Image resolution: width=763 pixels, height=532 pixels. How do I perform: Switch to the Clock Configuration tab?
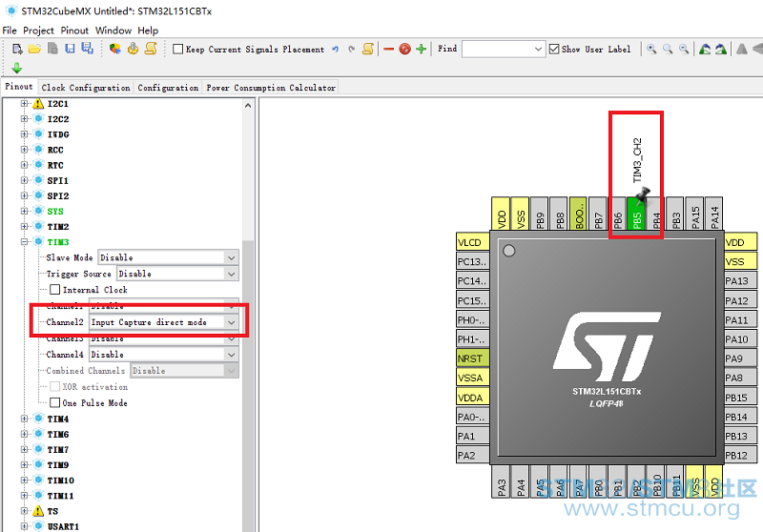[86, 88]
